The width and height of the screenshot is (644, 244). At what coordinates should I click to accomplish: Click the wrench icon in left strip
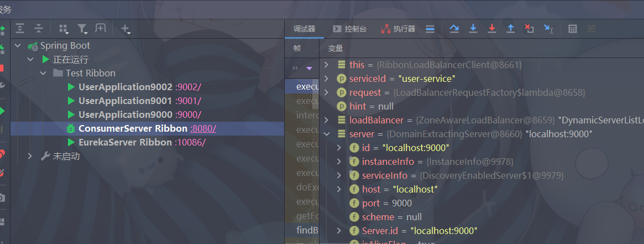[2, 85]
